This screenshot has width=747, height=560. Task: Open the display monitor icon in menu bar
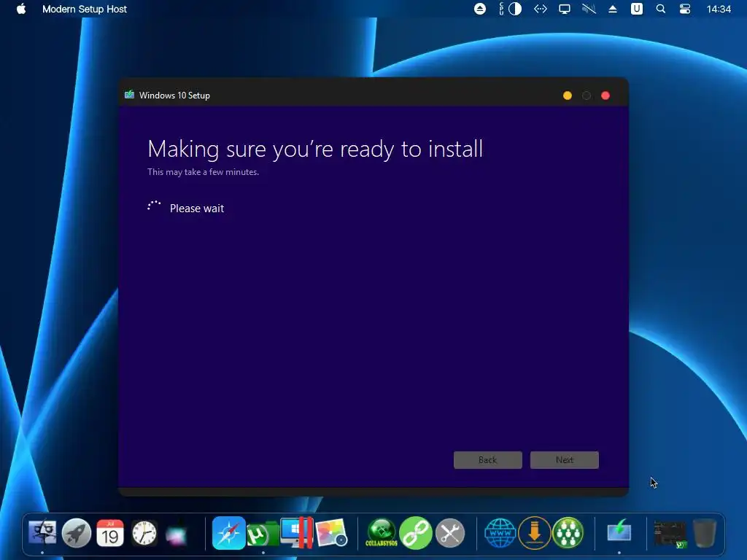pyautogui.click(x=565, y=9)
